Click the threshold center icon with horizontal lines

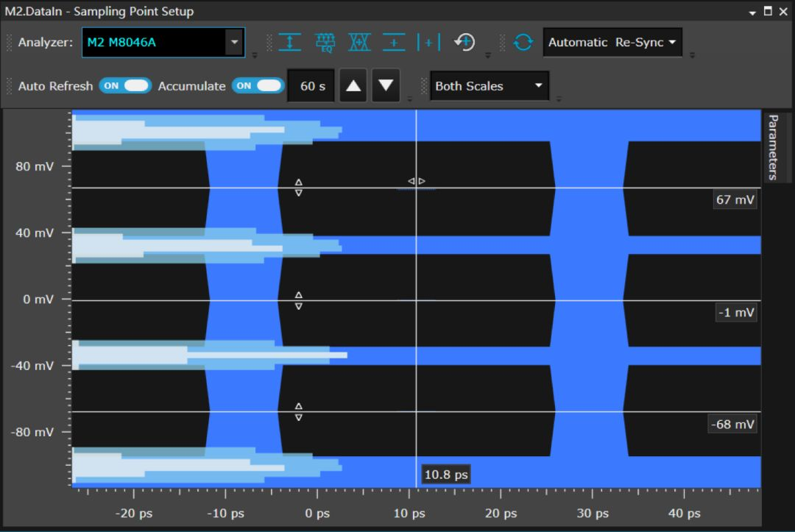pyautogui.click(x=394, y=42)
